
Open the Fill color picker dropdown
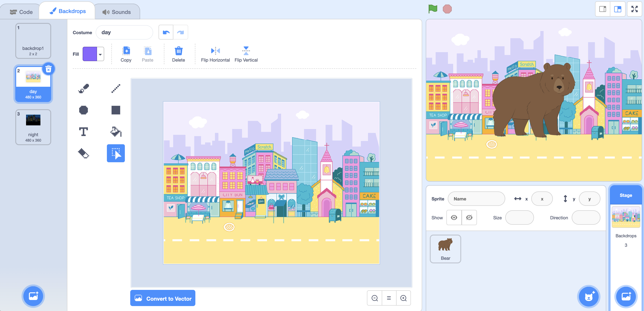point(100,54)
